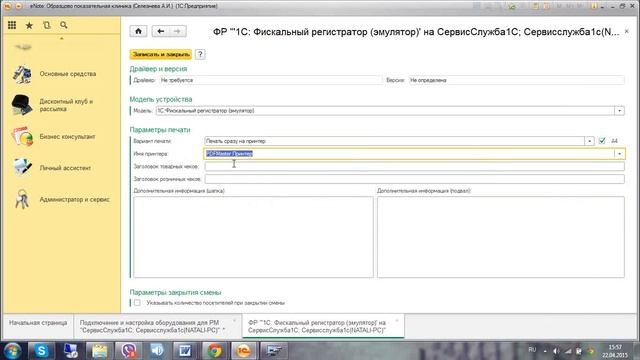Open 1C application taskbar icon
The width and height of the screenshot is (640, 360).
(x=244, y=351)
